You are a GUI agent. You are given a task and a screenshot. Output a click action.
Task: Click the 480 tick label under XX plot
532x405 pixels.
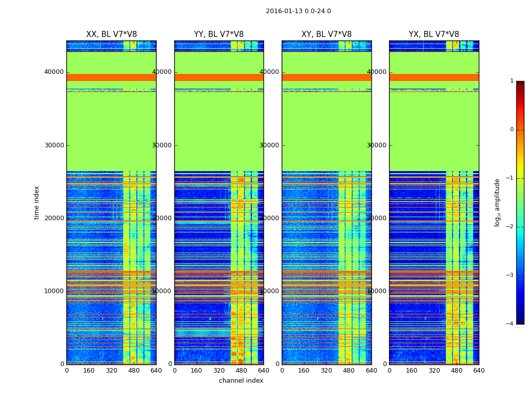[x=134, y=371]
